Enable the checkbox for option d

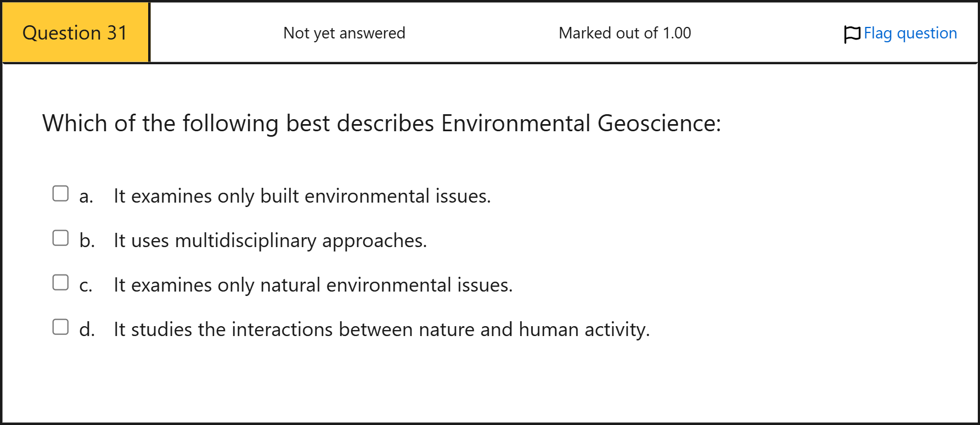tap(60, 327)
